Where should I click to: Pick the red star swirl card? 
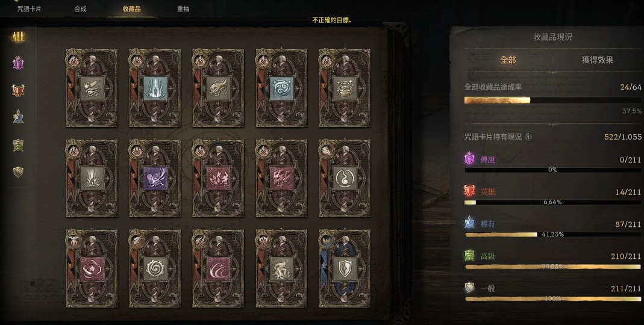coord(92,268)
